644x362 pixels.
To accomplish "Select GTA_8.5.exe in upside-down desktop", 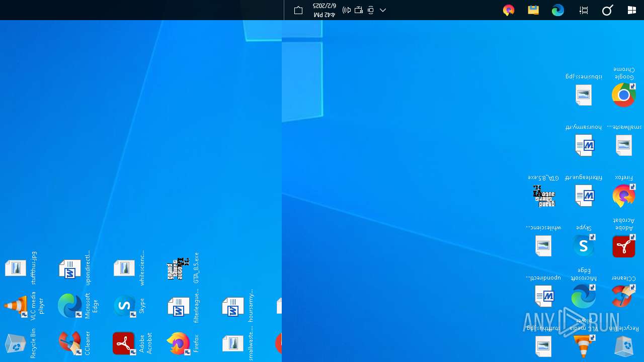I will (x=544, y=196).
